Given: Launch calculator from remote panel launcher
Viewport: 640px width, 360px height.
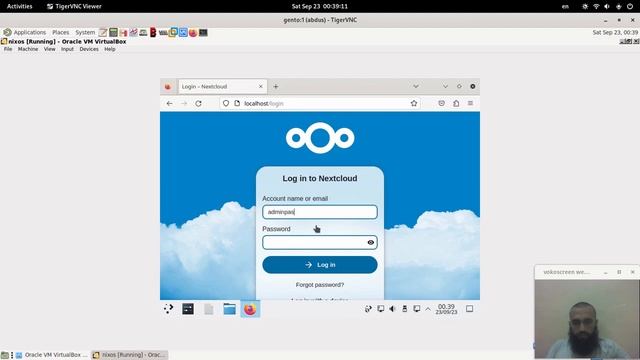Looking at the screenshot, I should point(113,33).
